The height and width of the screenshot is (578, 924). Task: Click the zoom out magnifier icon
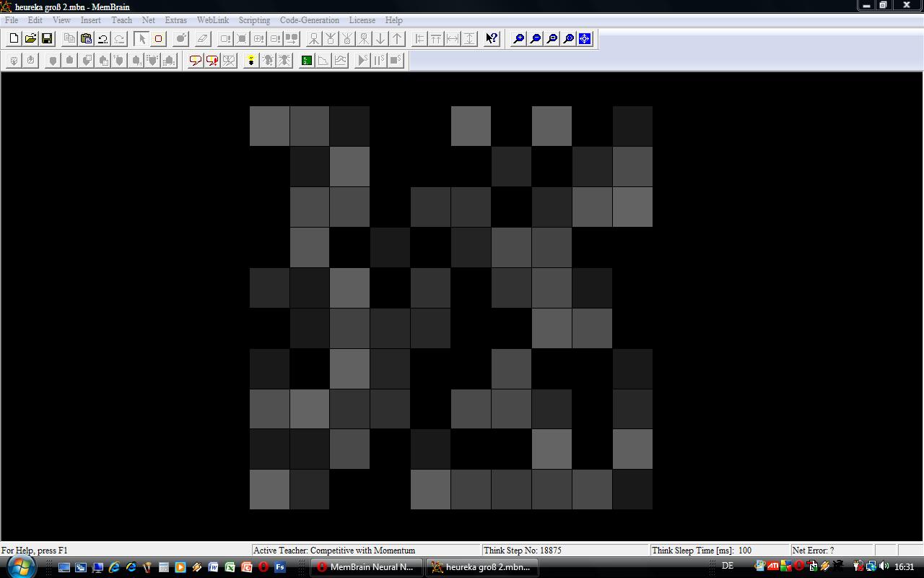[536, 39]
